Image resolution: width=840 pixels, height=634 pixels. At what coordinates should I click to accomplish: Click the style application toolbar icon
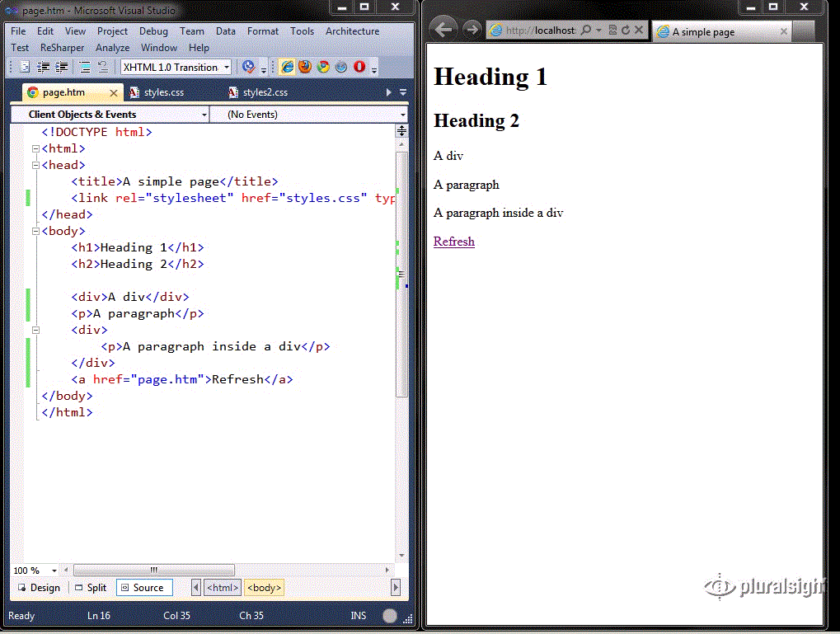[25, 66]
